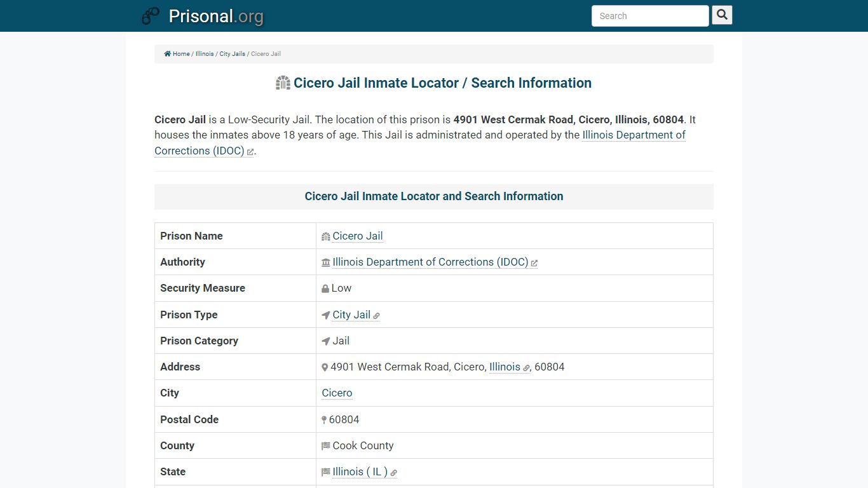This screenshot has width=868, height=488.
Task: Select the 60804 postal code value
Action: point(344,419)
